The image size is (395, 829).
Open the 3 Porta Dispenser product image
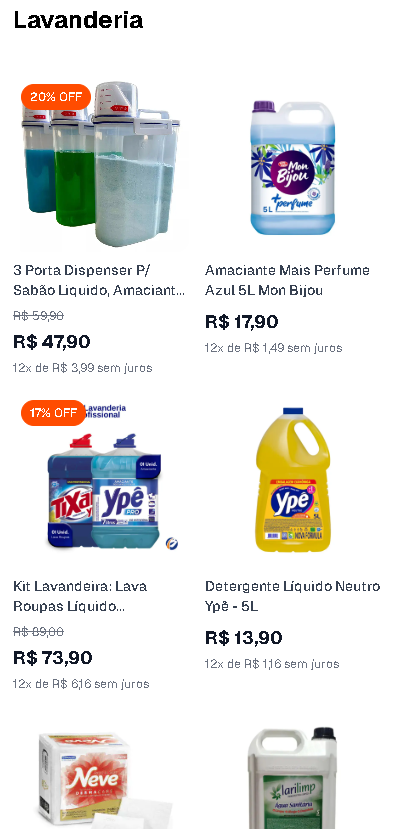click(100, 164)
